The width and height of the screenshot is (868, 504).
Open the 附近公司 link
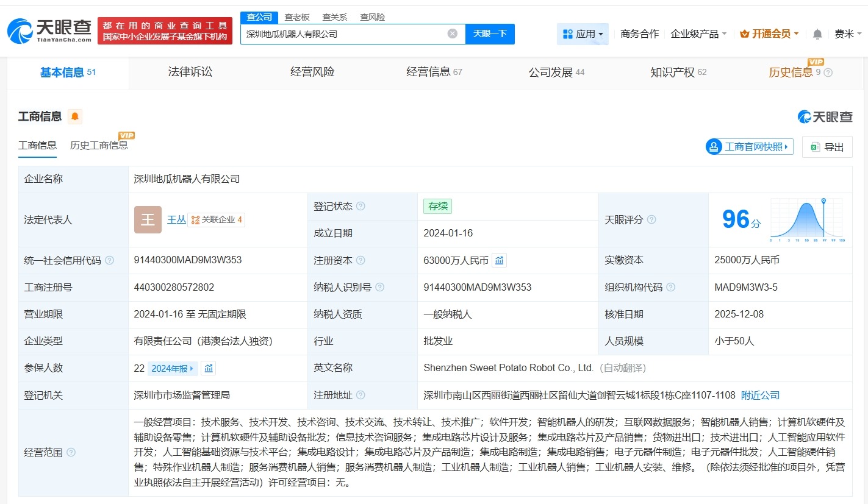(x=759, y=395)
